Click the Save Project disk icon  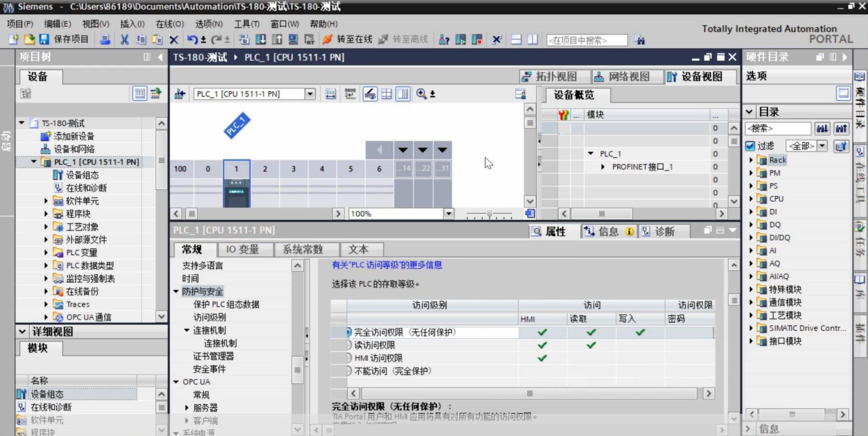point(44,39)
